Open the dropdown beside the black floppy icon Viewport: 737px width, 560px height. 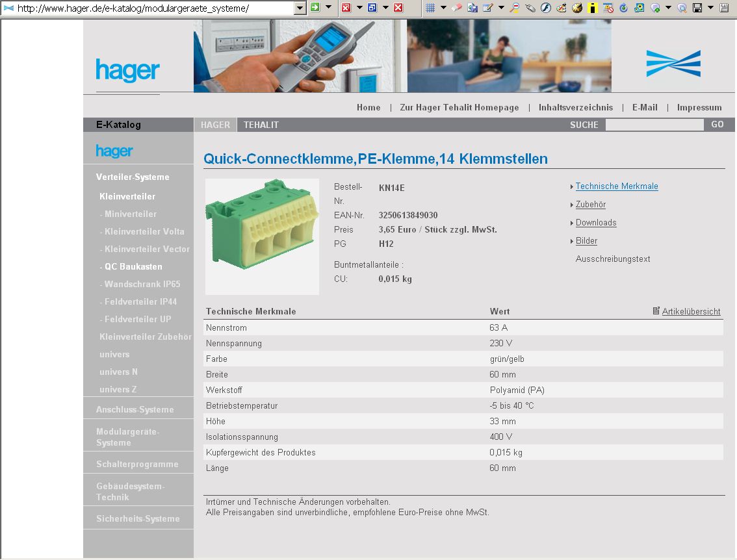(711, 8)
